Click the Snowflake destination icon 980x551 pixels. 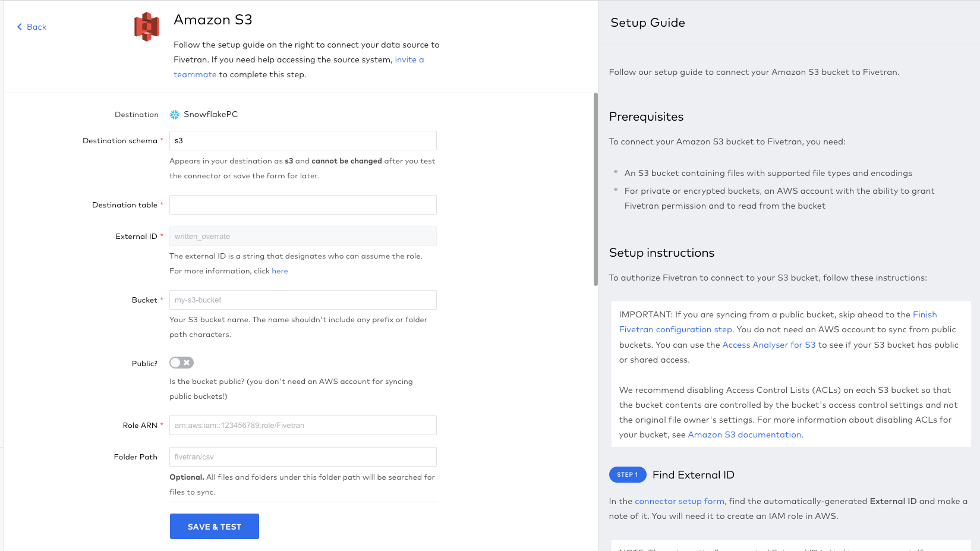point(174,114)
